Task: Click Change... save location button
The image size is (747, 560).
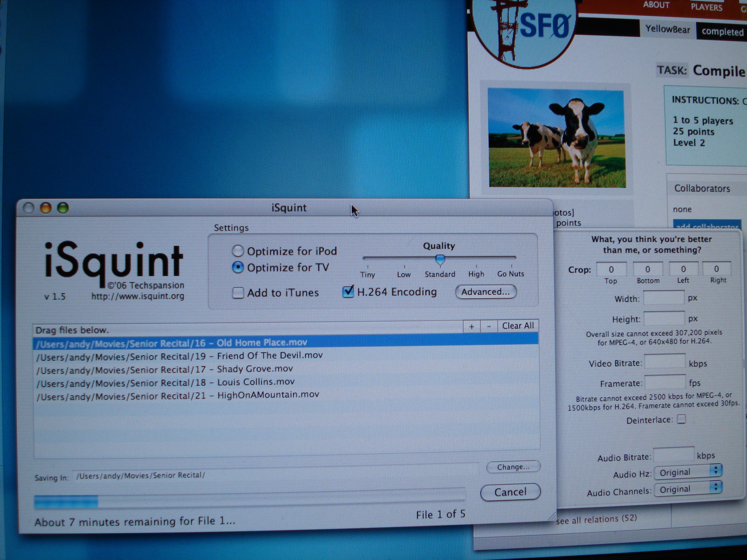Action: pos(513,467)
